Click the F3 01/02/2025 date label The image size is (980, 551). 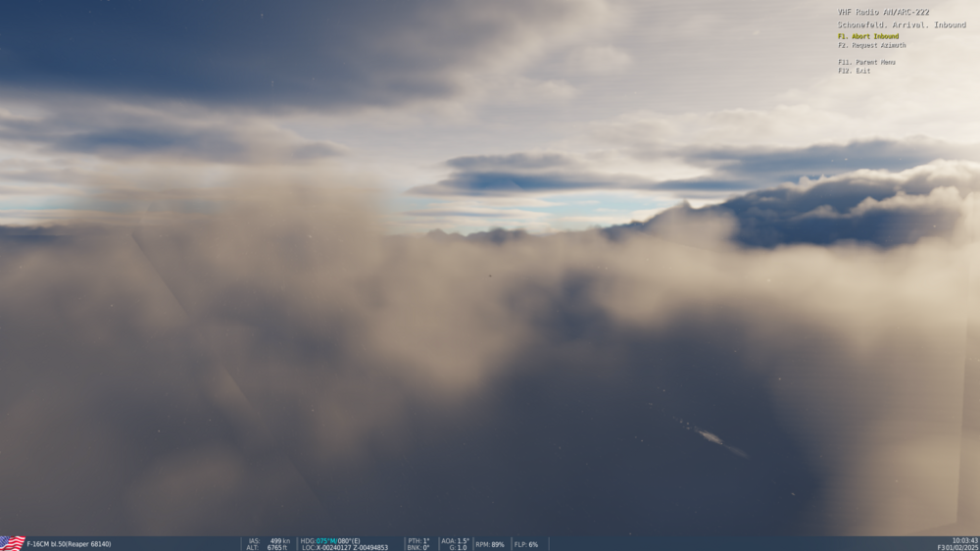(957, 547)
